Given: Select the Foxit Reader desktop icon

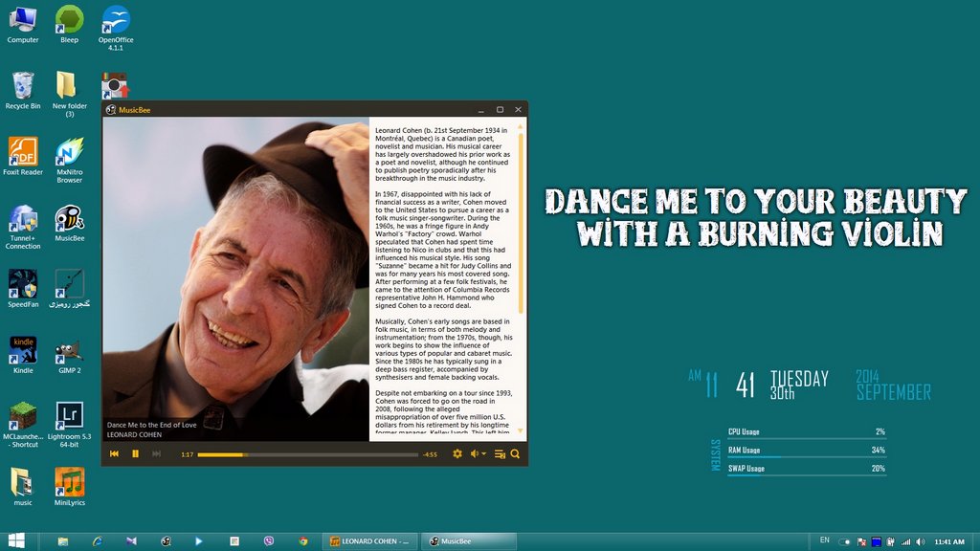Looking at the screenshot, I should 23,153.
